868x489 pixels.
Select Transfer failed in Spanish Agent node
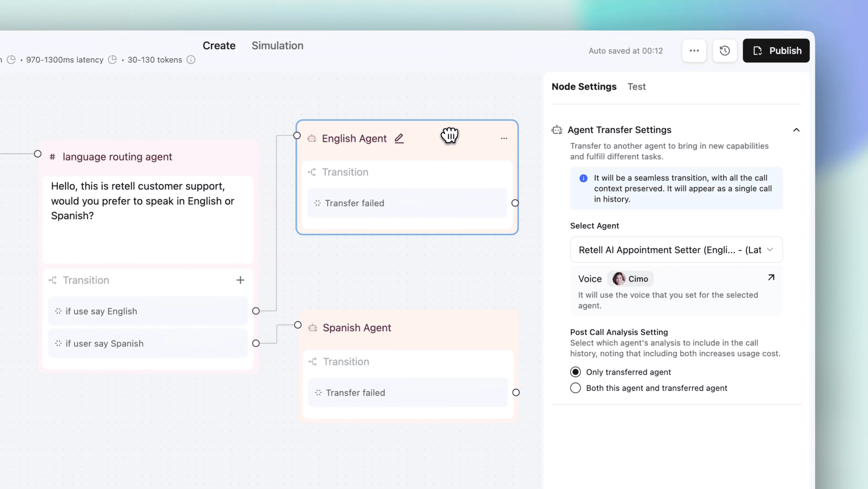click(408, 393)
